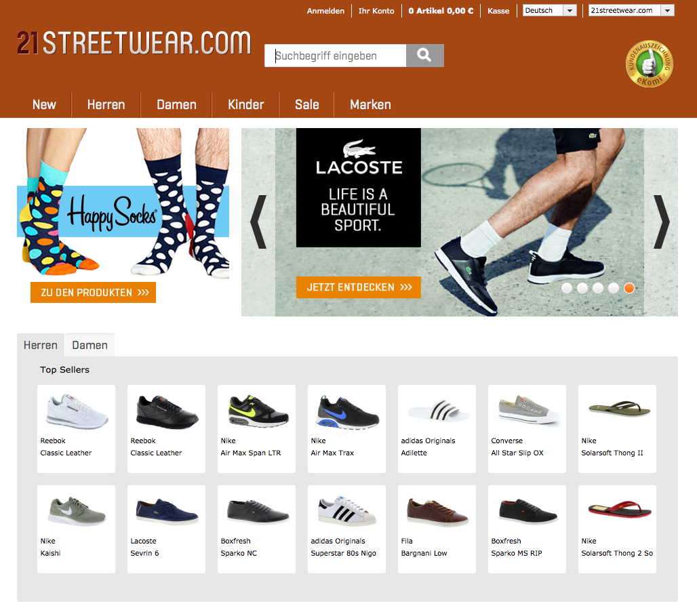Open the Boxfresh Sparko NC product
The width and height of the screenshot is (697, 616).
pos(256,529)
